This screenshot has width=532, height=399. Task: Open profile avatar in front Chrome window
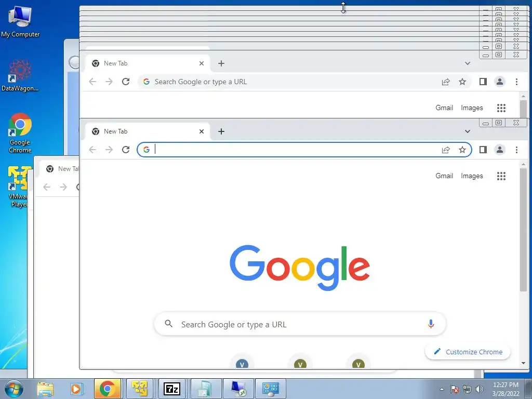pos(500,150)
